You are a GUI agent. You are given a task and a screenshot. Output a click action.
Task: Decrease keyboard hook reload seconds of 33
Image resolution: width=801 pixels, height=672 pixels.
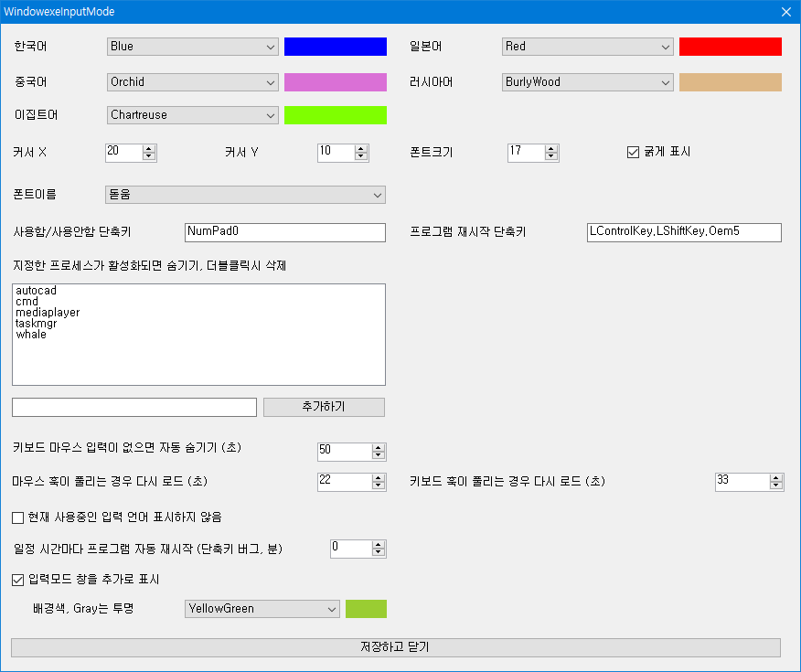[x=776, y=485]
